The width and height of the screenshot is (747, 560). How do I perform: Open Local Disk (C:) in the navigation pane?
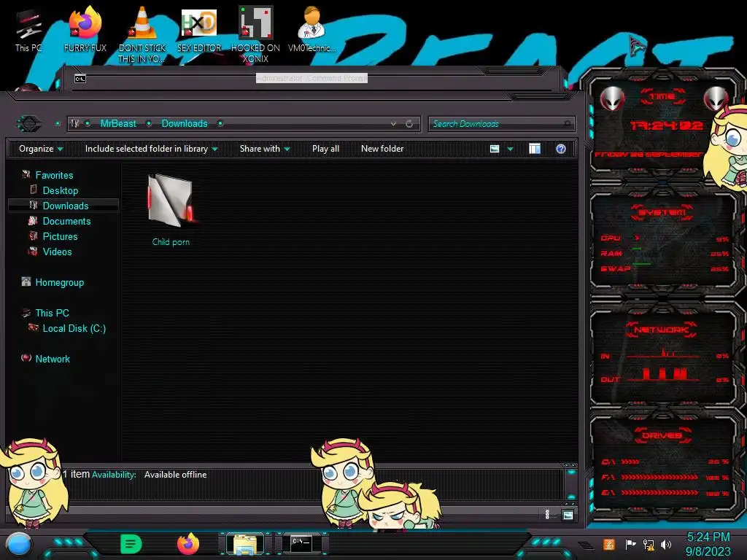tap(74, 328)
